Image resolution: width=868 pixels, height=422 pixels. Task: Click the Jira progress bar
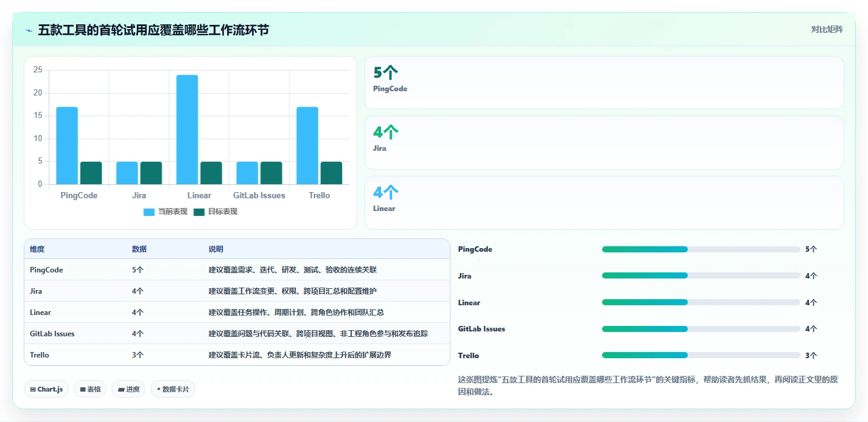coord(701,275)
